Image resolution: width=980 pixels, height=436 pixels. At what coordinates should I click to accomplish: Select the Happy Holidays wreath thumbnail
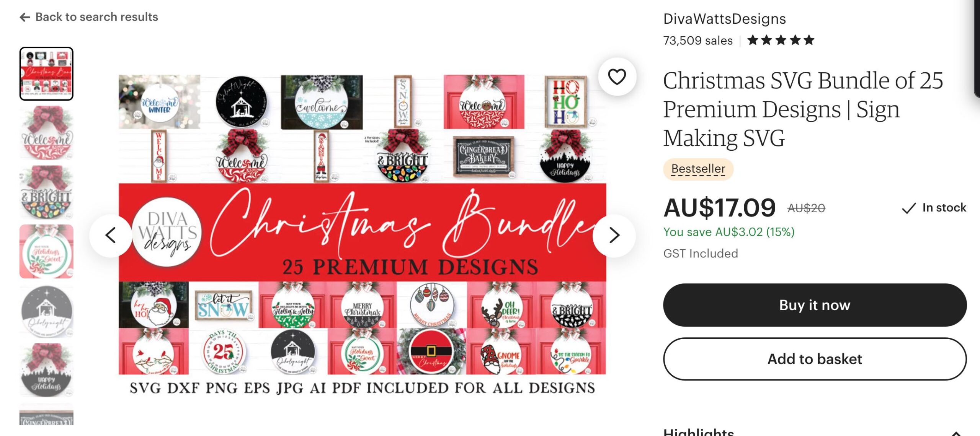tap(46, 370)
